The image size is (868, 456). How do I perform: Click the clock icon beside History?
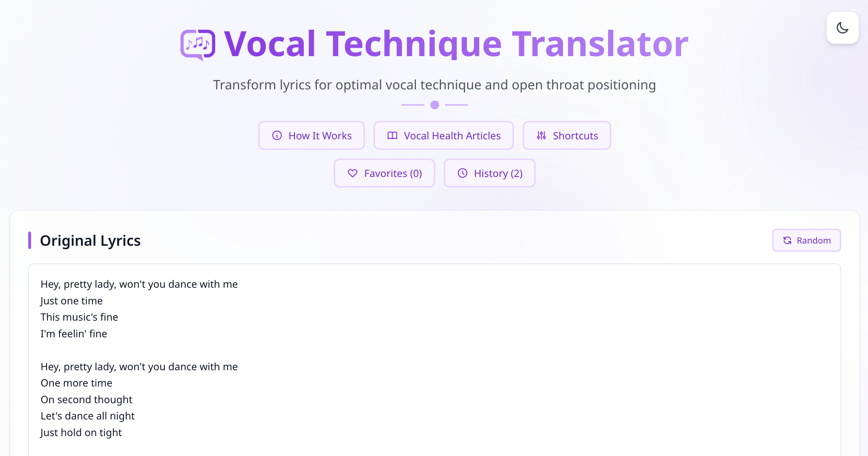click(x=462, y=173)
